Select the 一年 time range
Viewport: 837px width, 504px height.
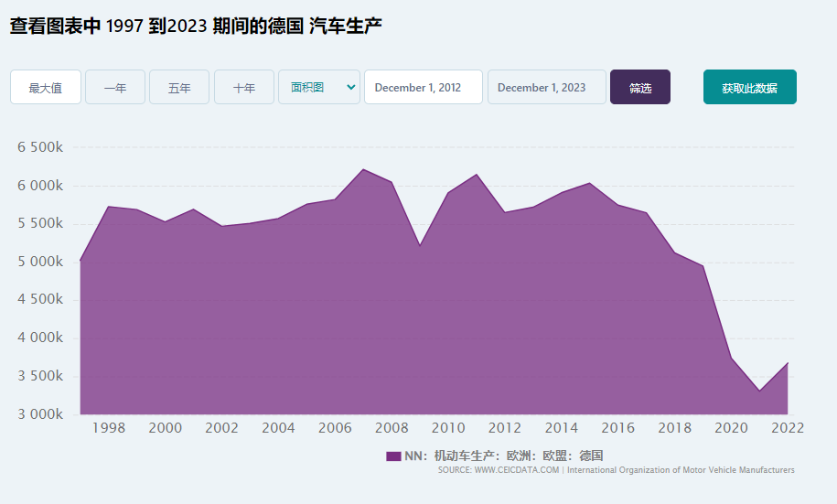[115, 87]
